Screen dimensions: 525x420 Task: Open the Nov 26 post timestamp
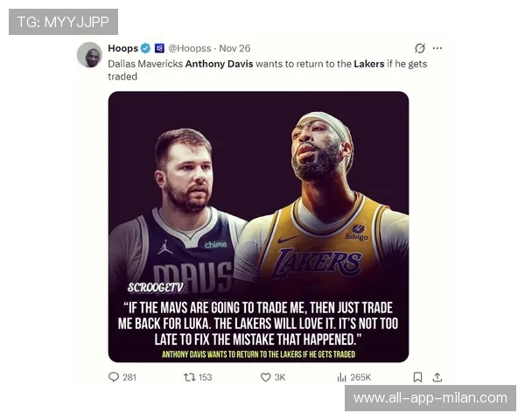point(234,48)
